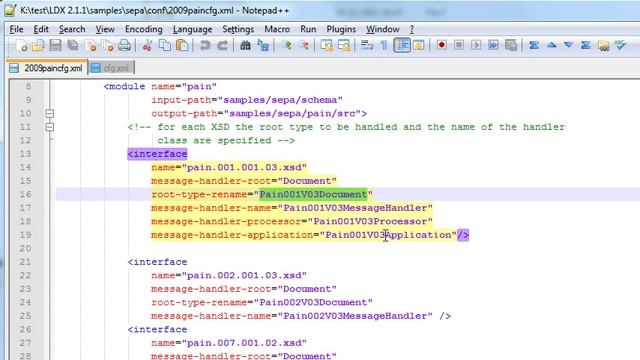Click "Pain001V03Processor" on line 18
Image resolution: width=640 pixels, height=360 pixels.
tap(370, 221)
